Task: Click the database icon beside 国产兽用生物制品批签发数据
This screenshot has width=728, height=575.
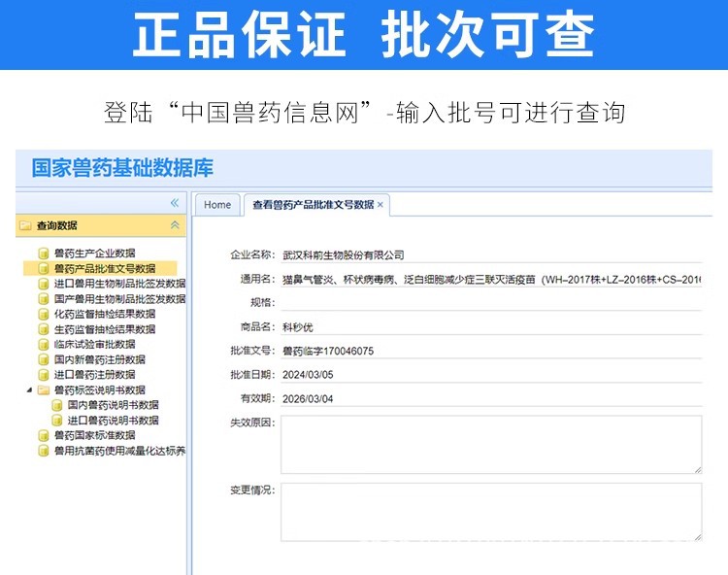Action: pyautogui.click(x=43, y=299)
